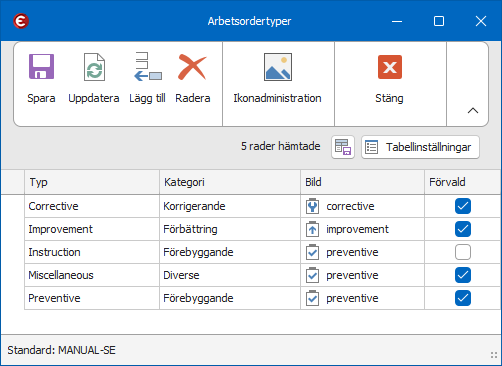Click the Förbättring category cell
This screenshot has width=502, height=366.
[230, 229]
